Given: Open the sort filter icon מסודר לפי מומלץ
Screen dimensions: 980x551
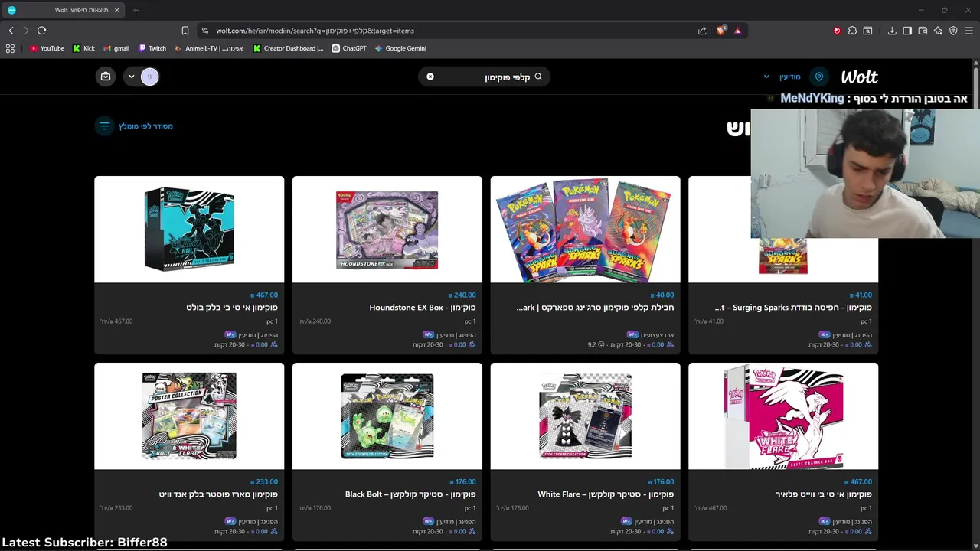Looking at the screenshot, I should (105, 126).
